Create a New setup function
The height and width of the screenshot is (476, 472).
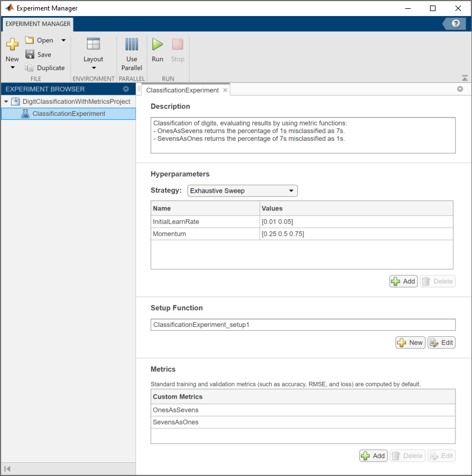pos(410,342)
